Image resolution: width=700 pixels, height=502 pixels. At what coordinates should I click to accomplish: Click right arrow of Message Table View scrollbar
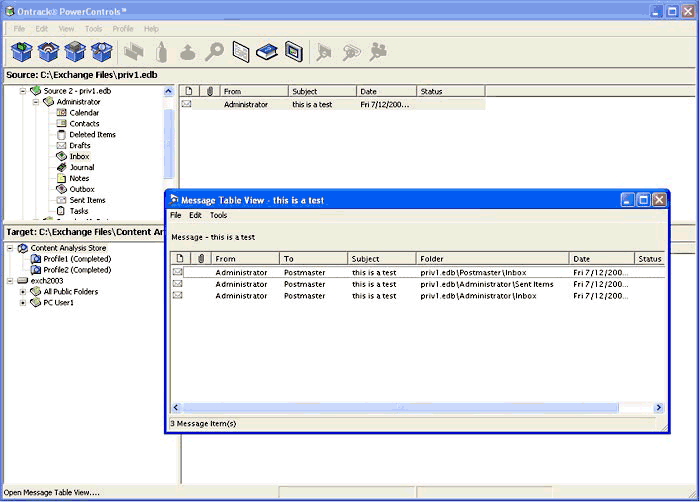tap(658, 407)
